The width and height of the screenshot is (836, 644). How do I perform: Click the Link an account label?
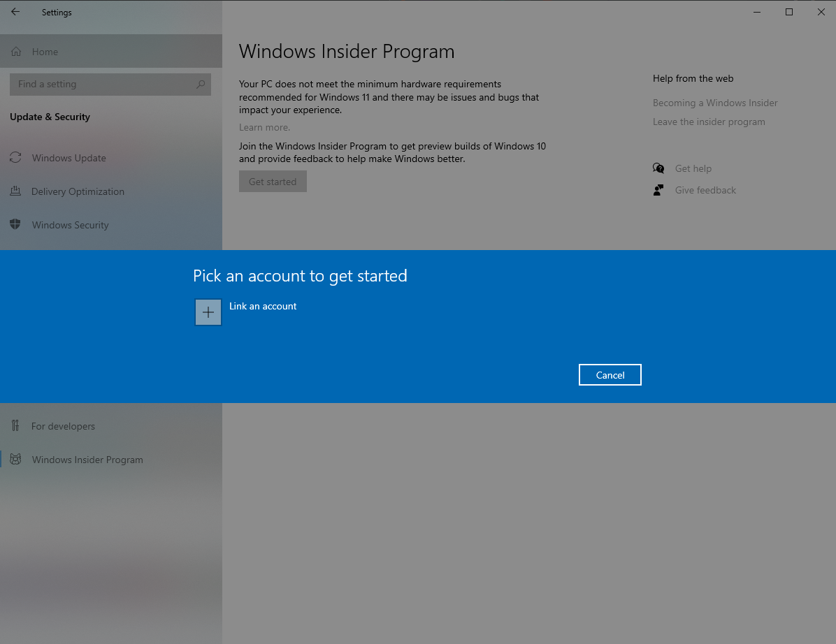tap(263, 307)
